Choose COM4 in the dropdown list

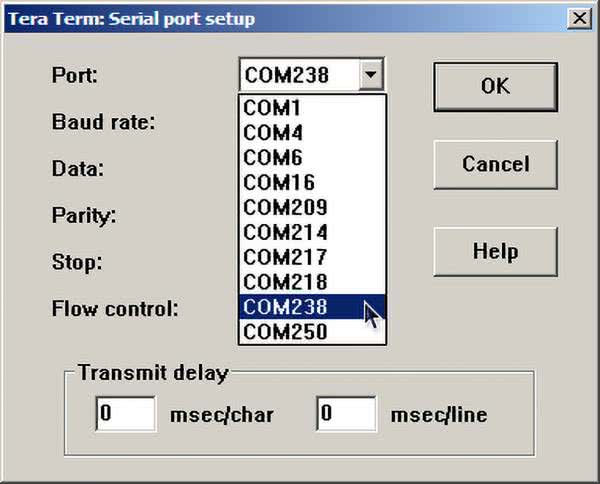300,133
